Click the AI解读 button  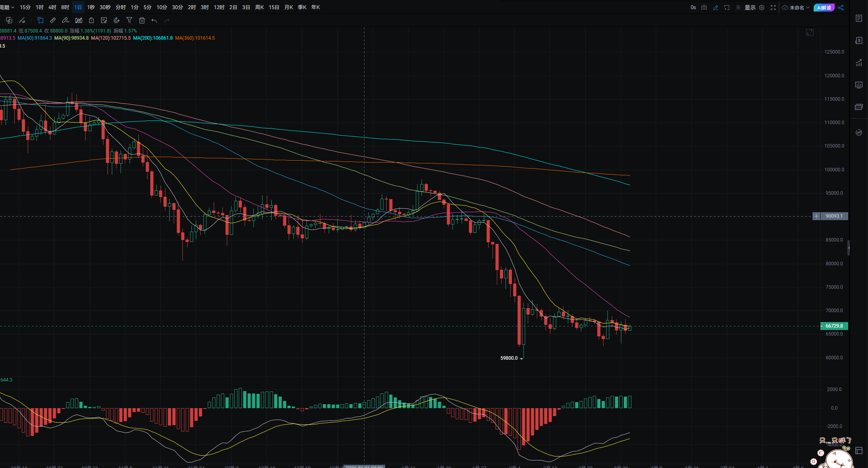(x=824, y=8)
